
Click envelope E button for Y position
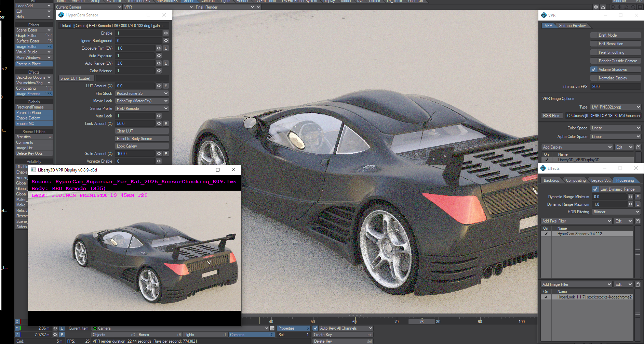[x=62, y=328]
